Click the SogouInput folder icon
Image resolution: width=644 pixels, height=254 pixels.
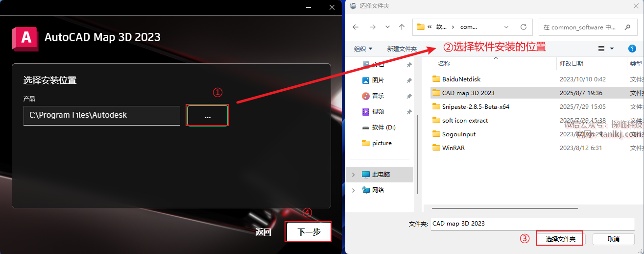(436, 134)
